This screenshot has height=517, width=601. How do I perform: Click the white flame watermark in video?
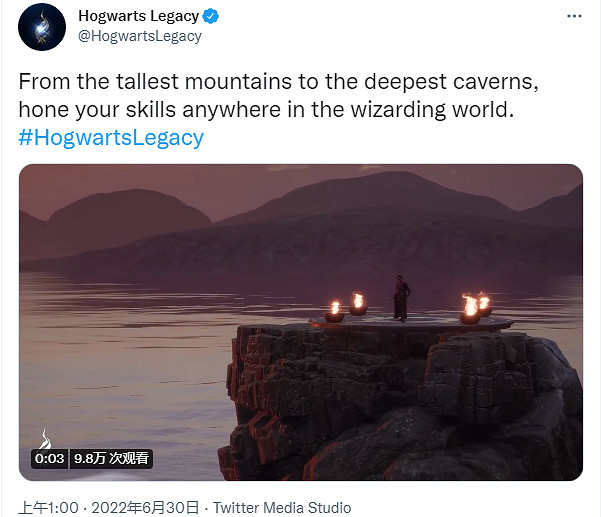point(45,439)
